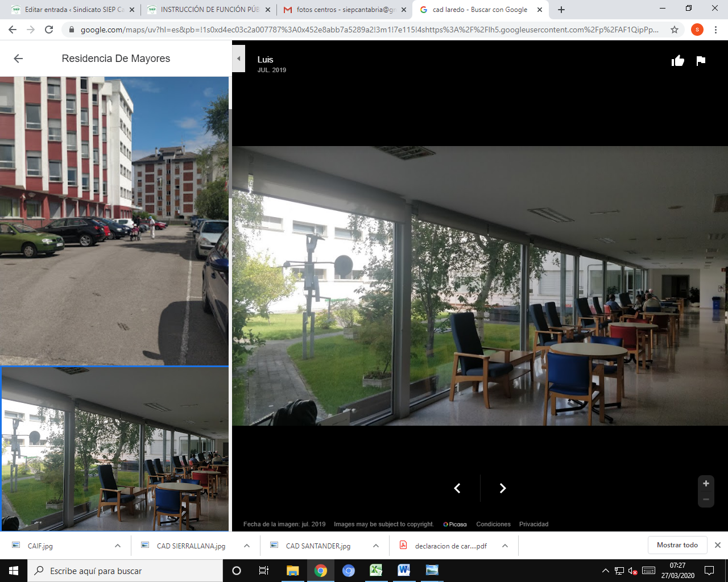Zoom in on photo with plus button
The width and height of the screenshot is (728, 582).
coord(706,484)
